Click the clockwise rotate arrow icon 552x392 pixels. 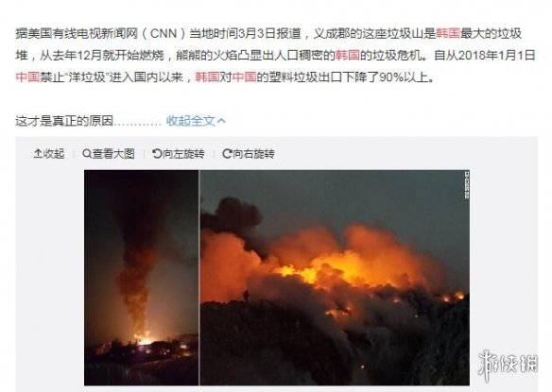(x=228, y=154)
